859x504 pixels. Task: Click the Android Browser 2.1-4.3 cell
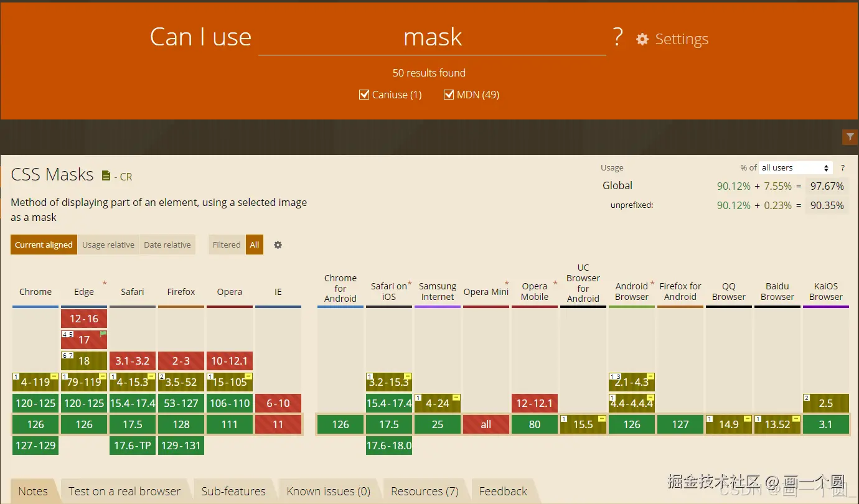click(x=632, y=382)
